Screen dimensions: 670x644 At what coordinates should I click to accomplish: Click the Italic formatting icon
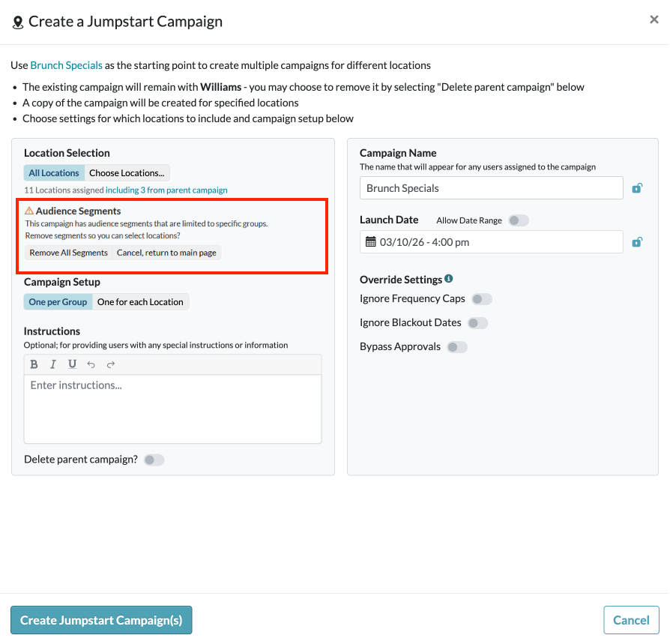click(x=53, y=364)
